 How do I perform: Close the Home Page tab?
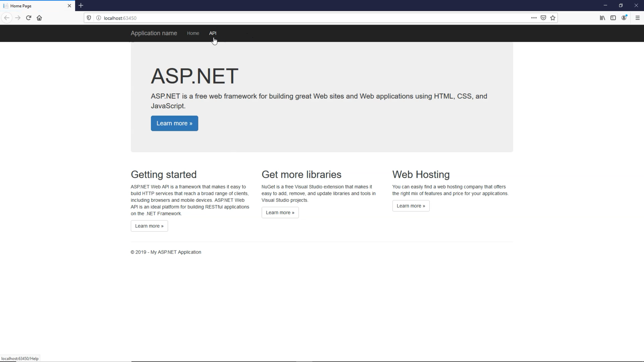coord(69,6)
